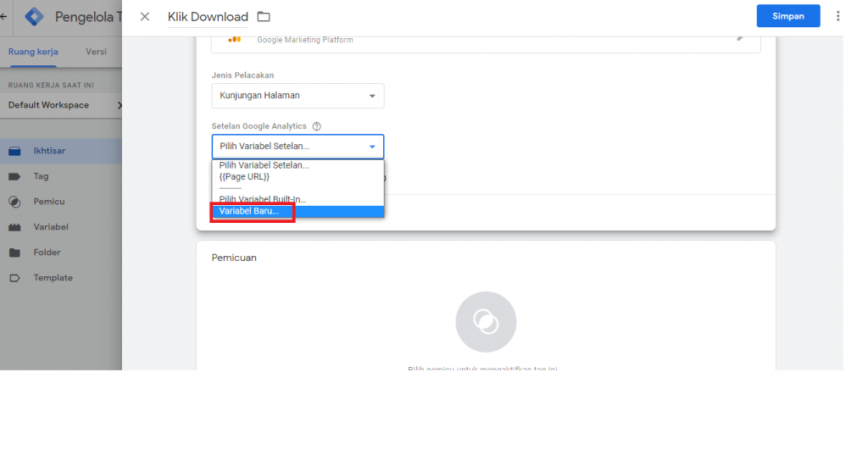
Task: Open the Jenis Pelacakan dropdown
Action: (x=298, y=96)
